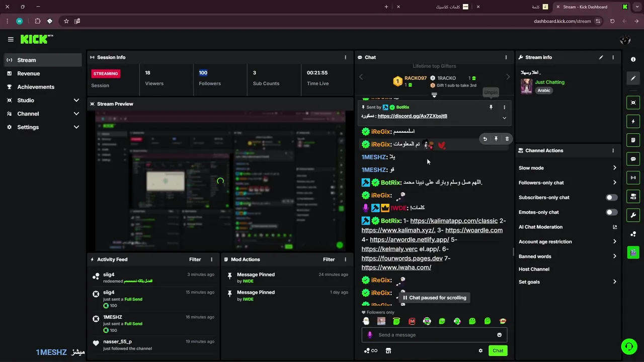Toggle Subscribers-only chat switch

pyautogui.click(x=611, y=198)
